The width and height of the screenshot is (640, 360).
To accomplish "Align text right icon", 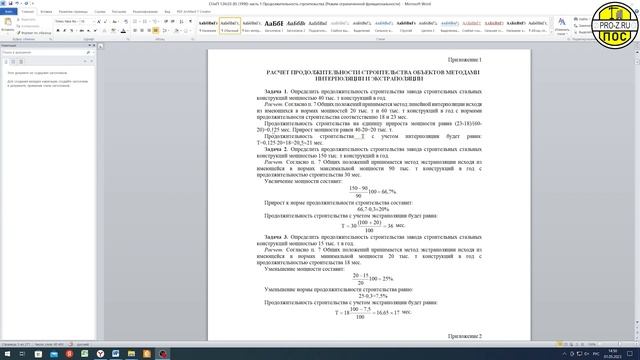I will 149,30.
